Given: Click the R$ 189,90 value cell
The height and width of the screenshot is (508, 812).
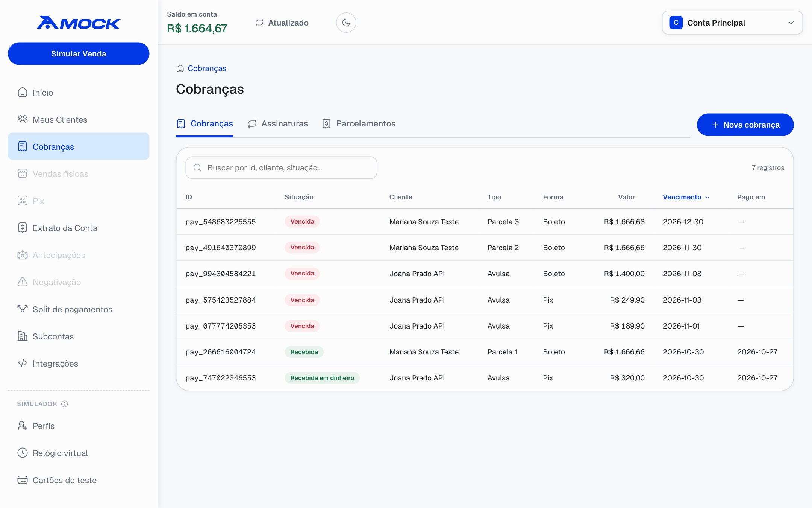Looking at the screenshot, I should [627, 326].
